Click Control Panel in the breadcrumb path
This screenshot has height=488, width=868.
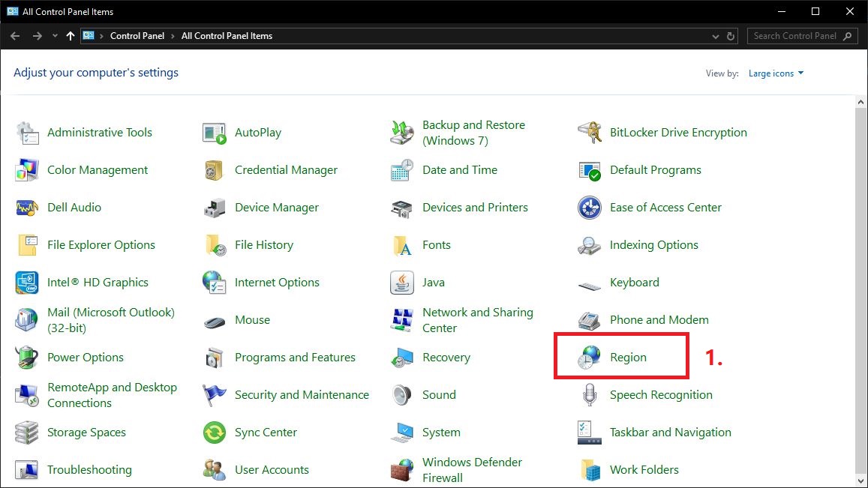tap(137, 36)
